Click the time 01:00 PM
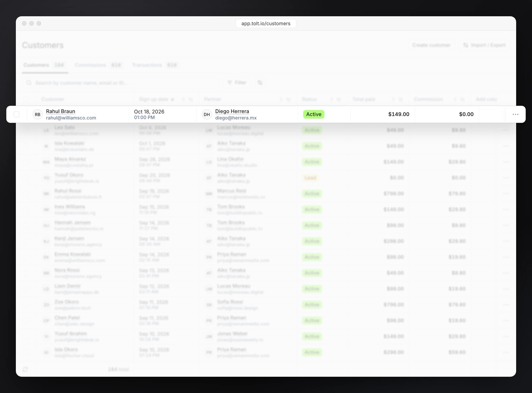 point(144,118)
